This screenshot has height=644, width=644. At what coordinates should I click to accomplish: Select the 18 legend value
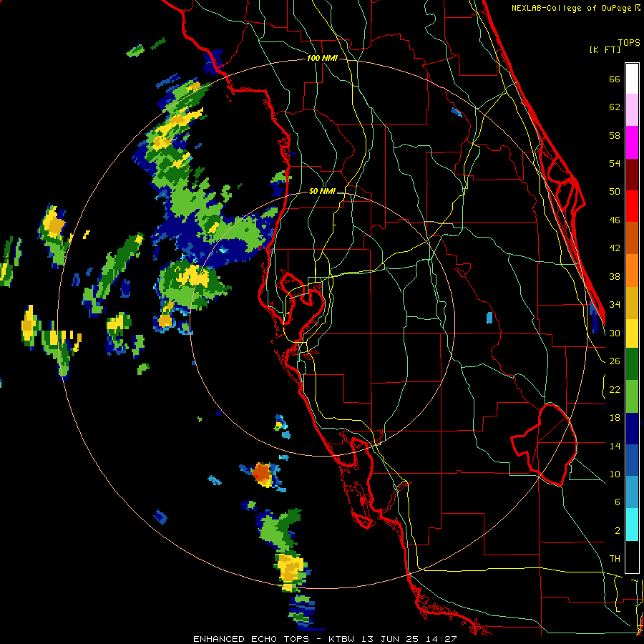615,418
